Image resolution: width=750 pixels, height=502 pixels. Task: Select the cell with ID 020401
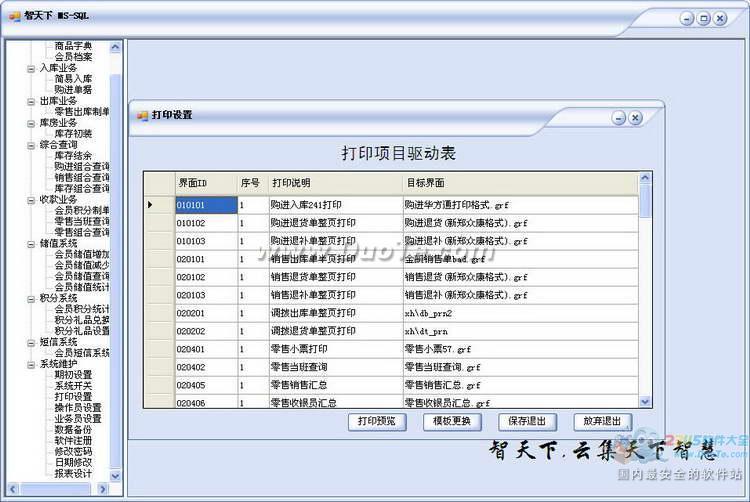point(205,350)
